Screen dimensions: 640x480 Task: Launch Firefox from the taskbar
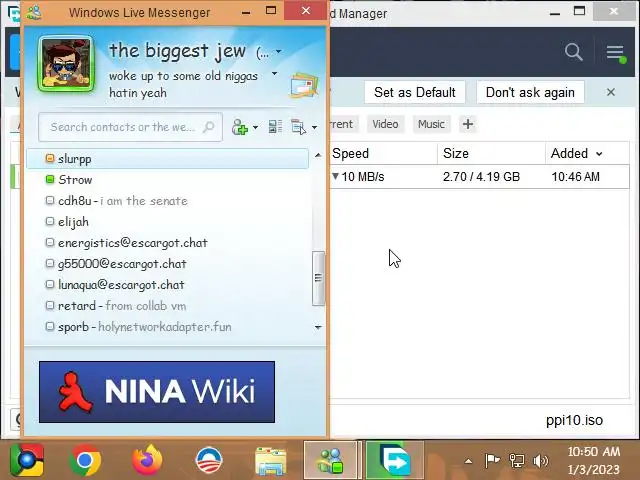coord(147,460)
